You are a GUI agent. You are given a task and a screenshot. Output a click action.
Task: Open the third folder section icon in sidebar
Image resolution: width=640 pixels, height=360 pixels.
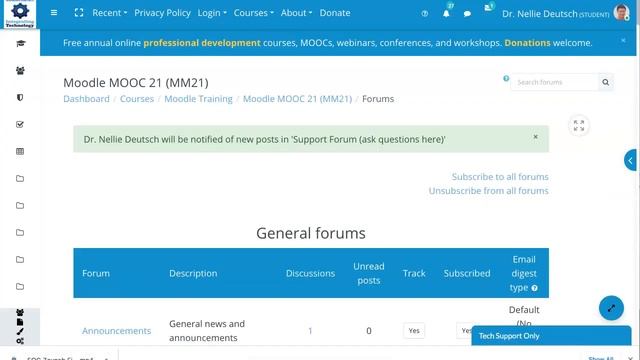coord(20,232)
